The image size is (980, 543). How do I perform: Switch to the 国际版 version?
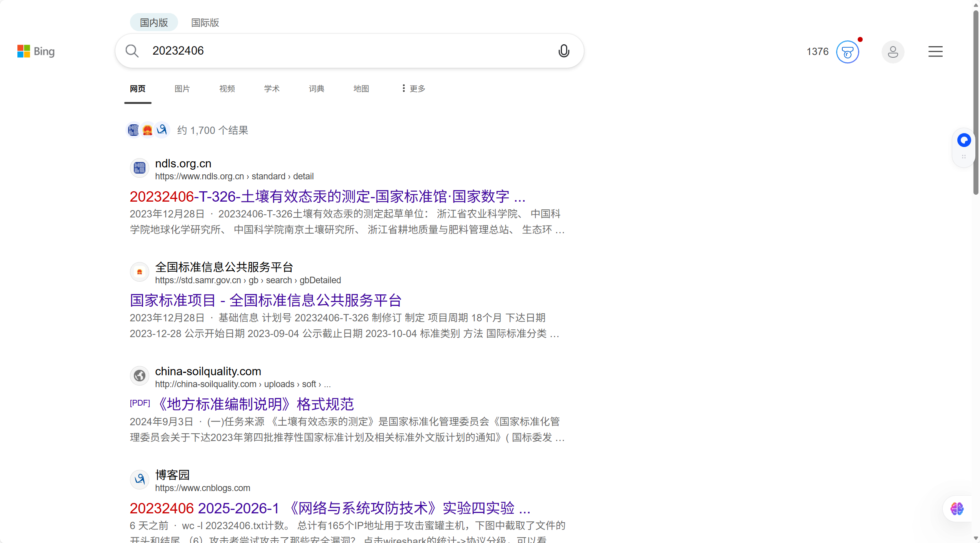(205, 22)
